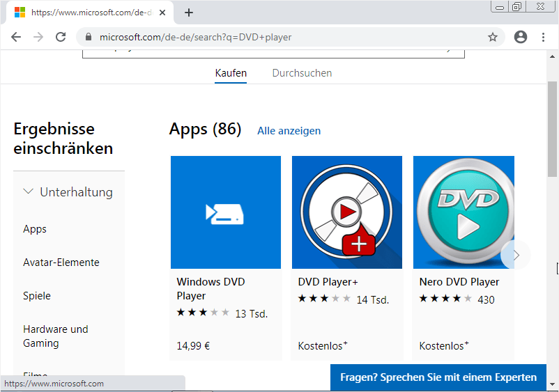Click the Windows DVD Player title
Image resolution: width=559 pixels, height=392 pixels.
(x=210, y=289)
